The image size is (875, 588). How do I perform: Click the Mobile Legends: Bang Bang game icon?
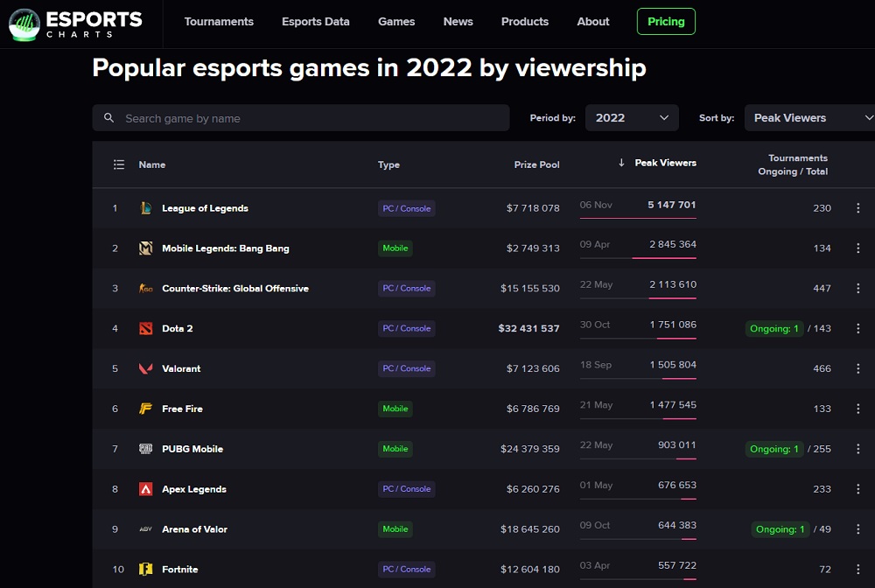point(145,248)
